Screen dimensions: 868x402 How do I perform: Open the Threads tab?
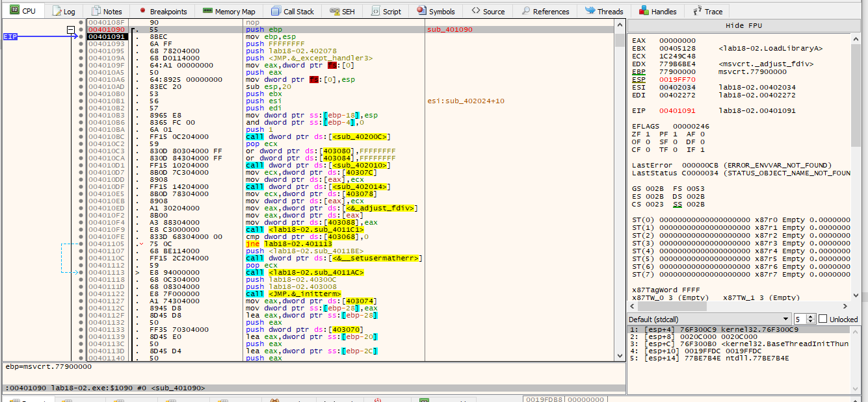pyautogui.click(x=604, y=11)
